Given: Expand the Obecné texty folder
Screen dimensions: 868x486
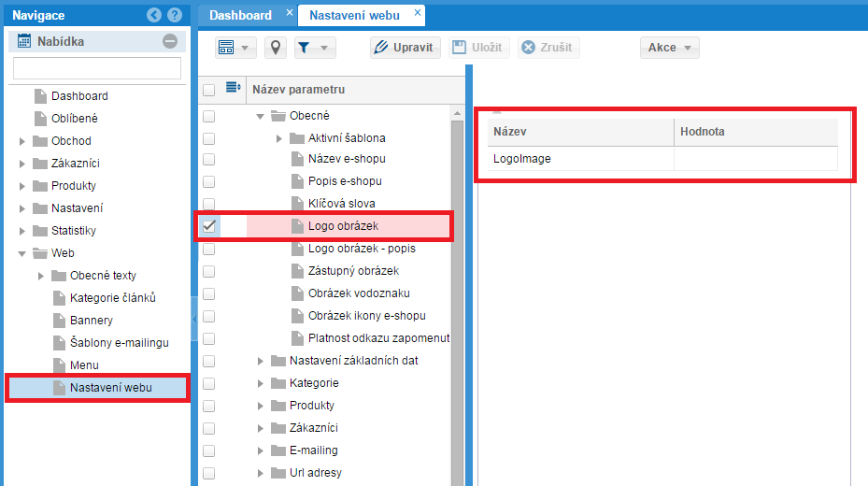Looking at the screenshot, I should click(x=41, y=276).
